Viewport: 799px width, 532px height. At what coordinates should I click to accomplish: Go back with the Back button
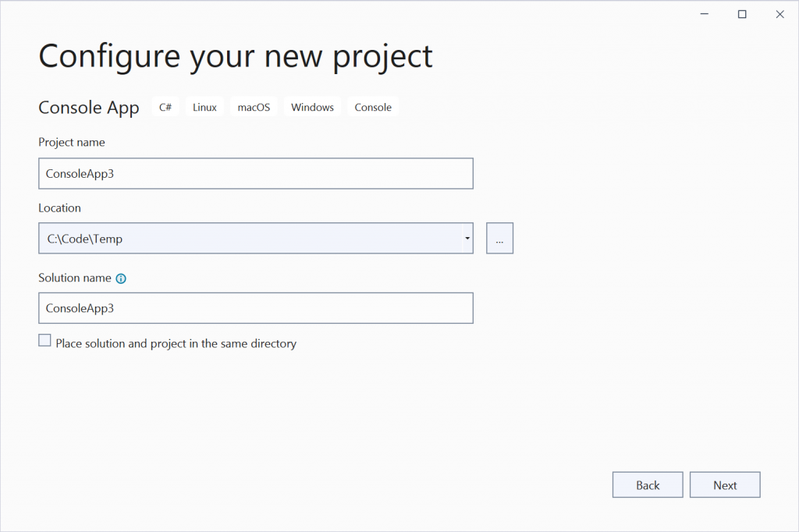point(648,485)
